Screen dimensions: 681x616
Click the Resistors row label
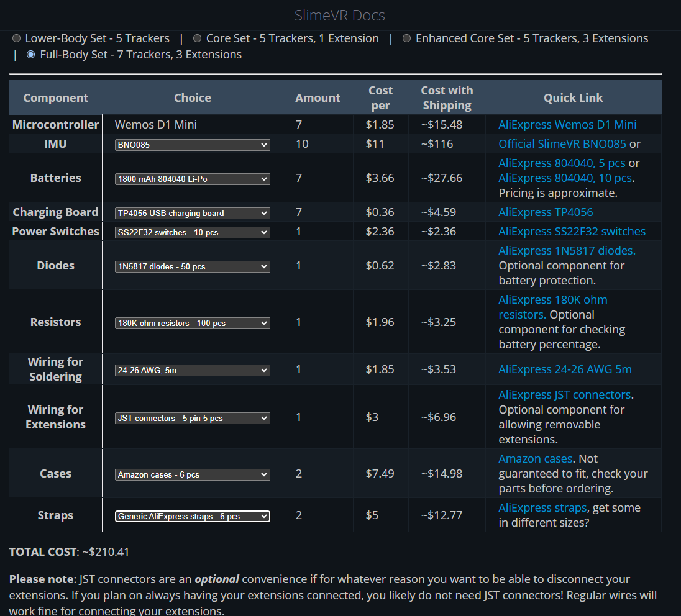(55, 322)
